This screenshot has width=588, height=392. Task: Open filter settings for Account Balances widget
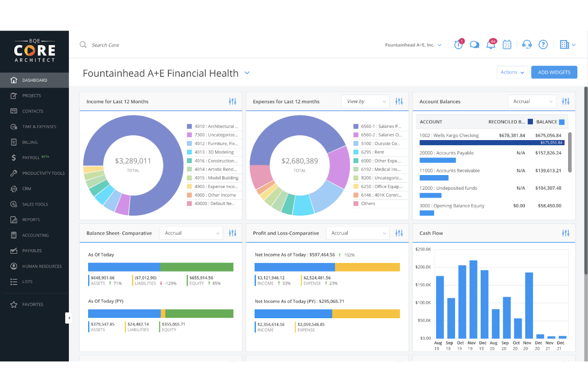coord(565,101)
